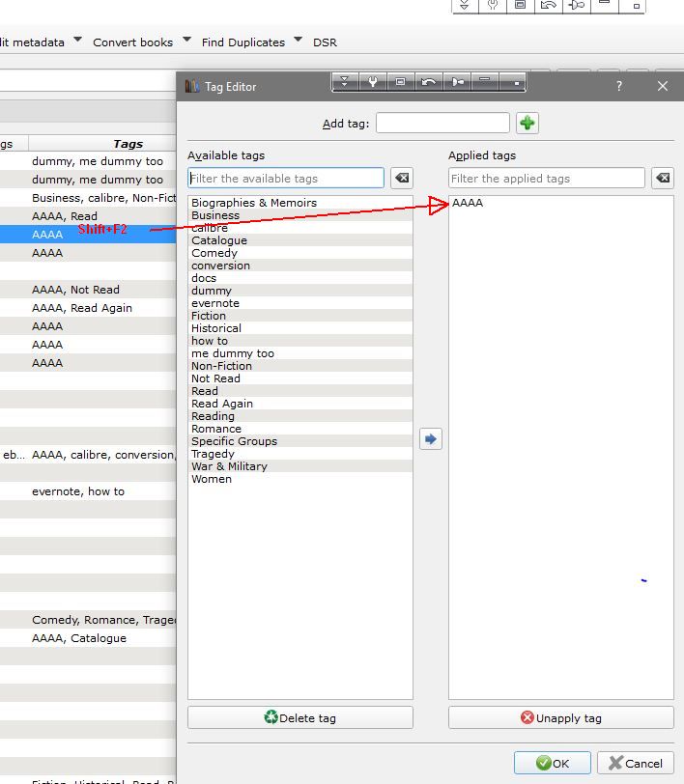Select the evernote tag in available list
Screen dimensions: 684x784
click(300, 303)
